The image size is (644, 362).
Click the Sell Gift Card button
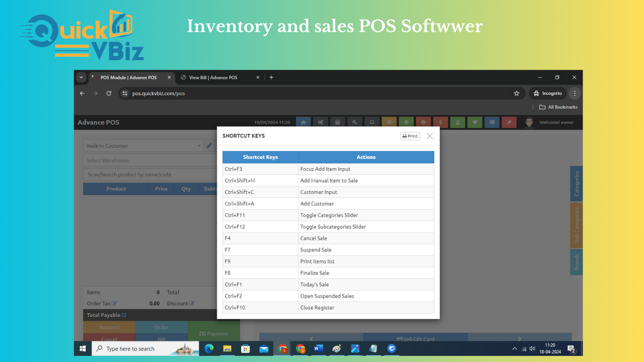[x=415, y=338]
